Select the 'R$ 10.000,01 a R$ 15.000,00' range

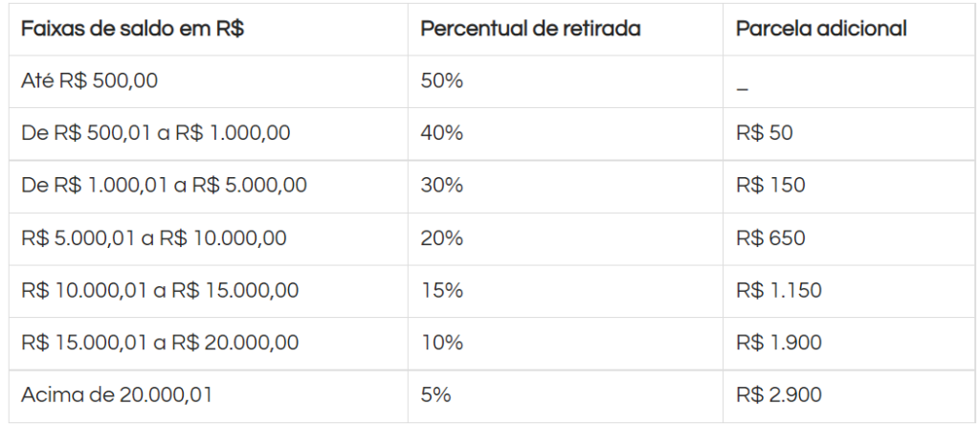point(160,290)
